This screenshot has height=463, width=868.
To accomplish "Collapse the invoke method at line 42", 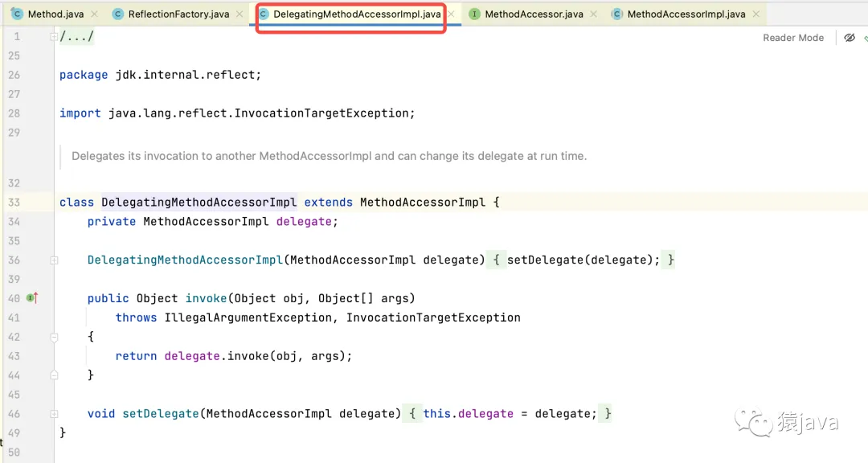I will (x=54, y=337).
